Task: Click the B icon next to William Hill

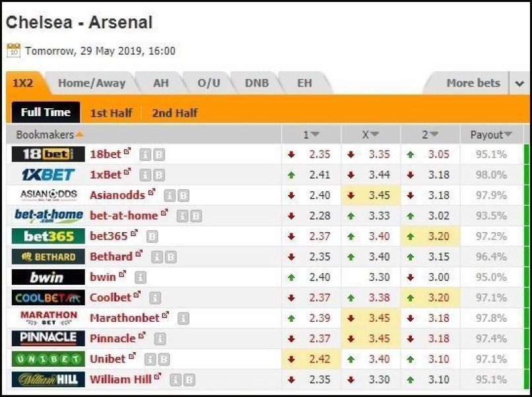Action: pyautogui.click(x=189, y=380)
